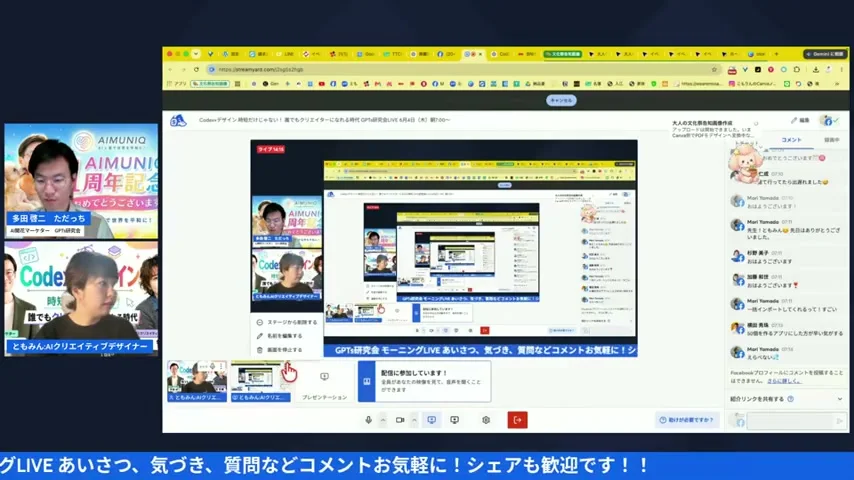Image resolution: width=854 pixels, height=480 pixels.
Task: Open the さらに詳しく link
Action: point(784,381)
